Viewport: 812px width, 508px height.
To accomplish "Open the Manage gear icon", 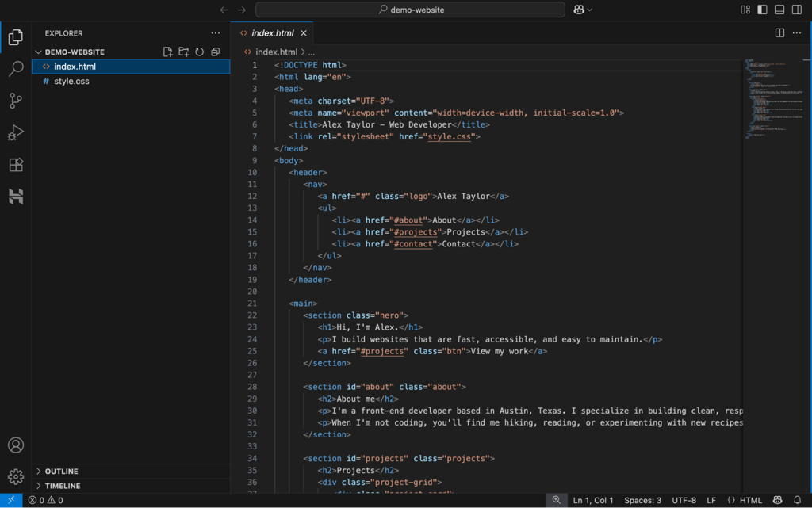I will click(x=16, y=476).
